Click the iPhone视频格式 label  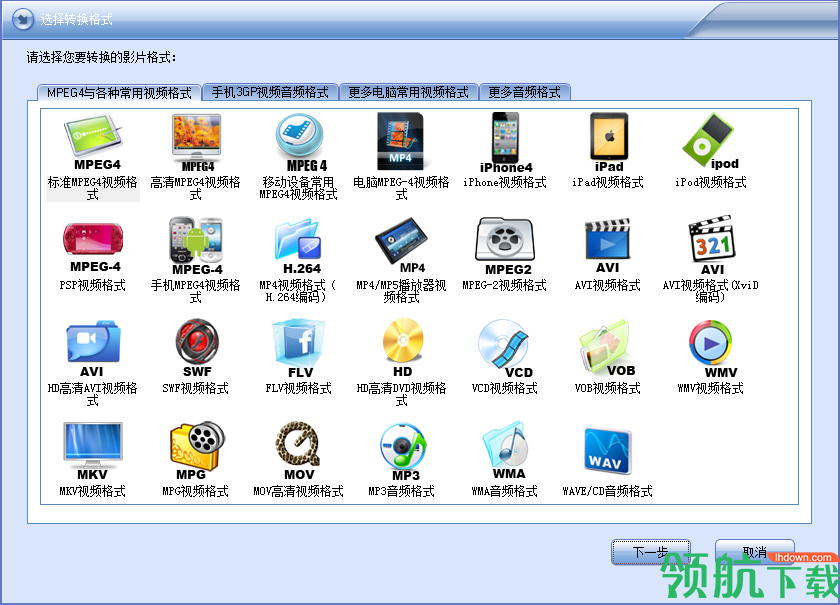[x=505, y=182]
